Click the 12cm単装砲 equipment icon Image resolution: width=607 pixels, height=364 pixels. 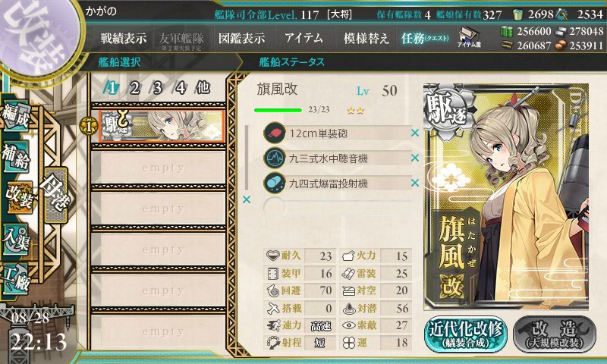[x=275, y=133]
